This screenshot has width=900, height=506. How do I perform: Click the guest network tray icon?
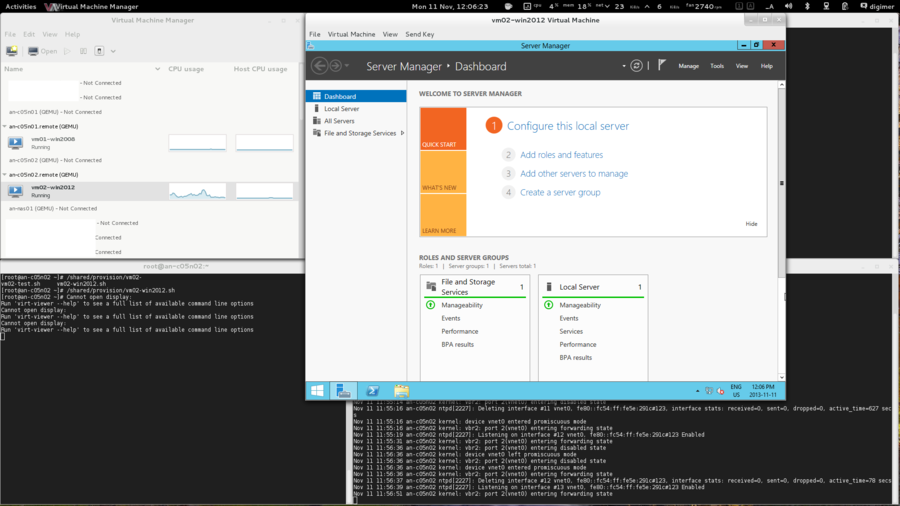pyautogui.click(x=709, y=391)
